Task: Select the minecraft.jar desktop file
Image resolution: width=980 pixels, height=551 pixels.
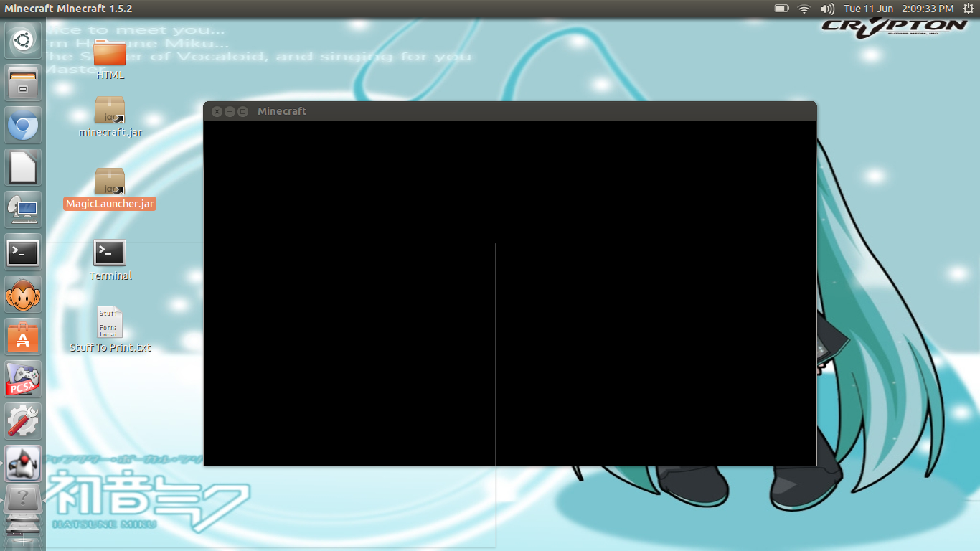Action: pos(110,117)
